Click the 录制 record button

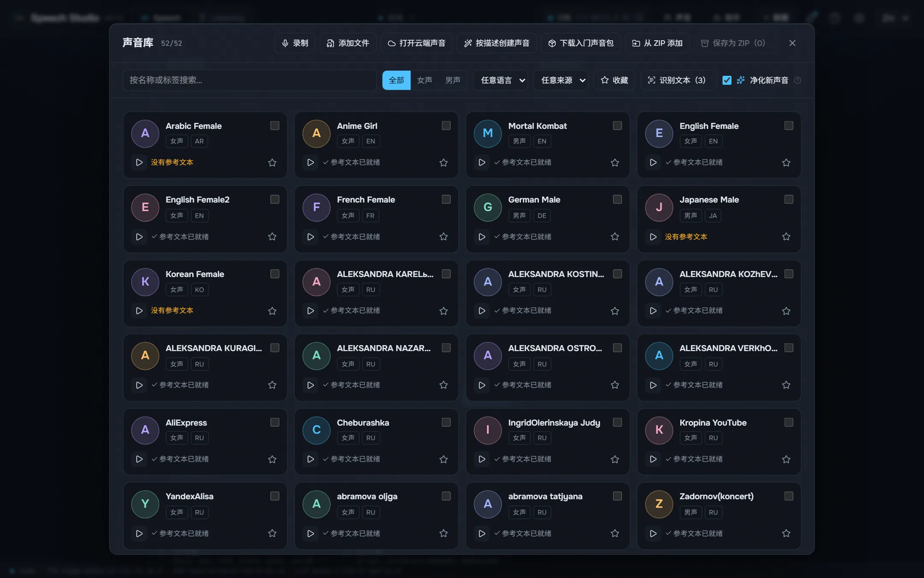pyautogui.click(x=295, y=43)
